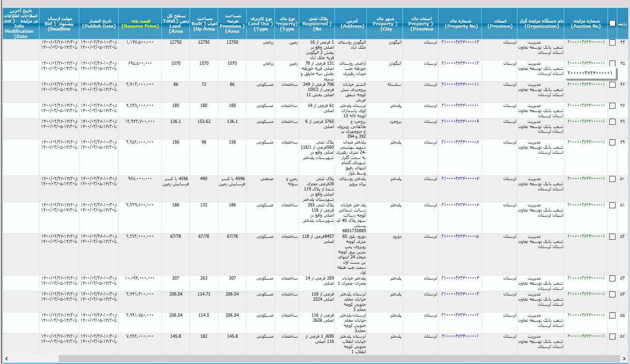
Task: Check the checkbox for row 44
Action: tap(612, 43)
